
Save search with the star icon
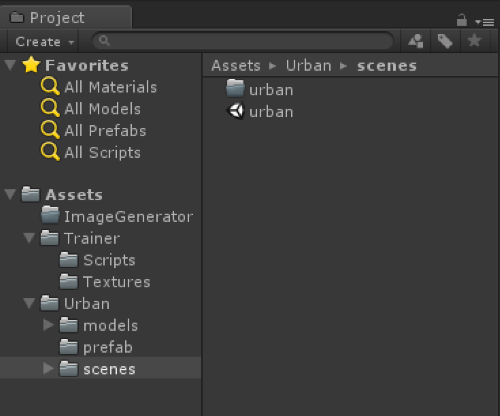(474, 41)
